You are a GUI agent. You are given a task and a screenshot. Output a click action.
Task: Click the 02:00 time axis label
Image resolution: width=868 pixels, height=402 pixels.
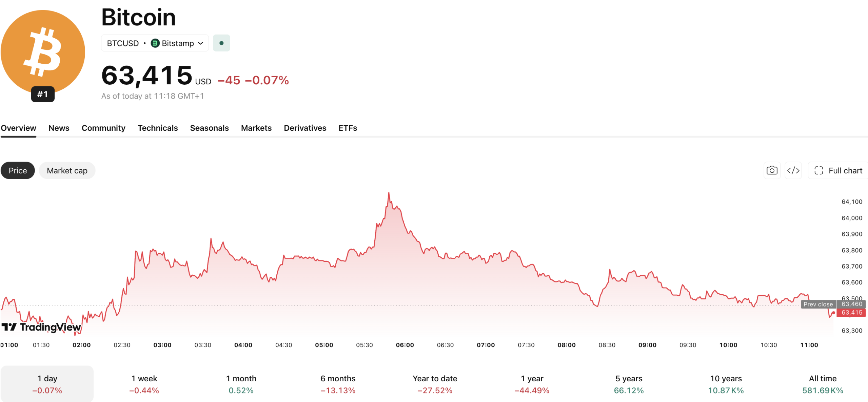click(82, 345)
